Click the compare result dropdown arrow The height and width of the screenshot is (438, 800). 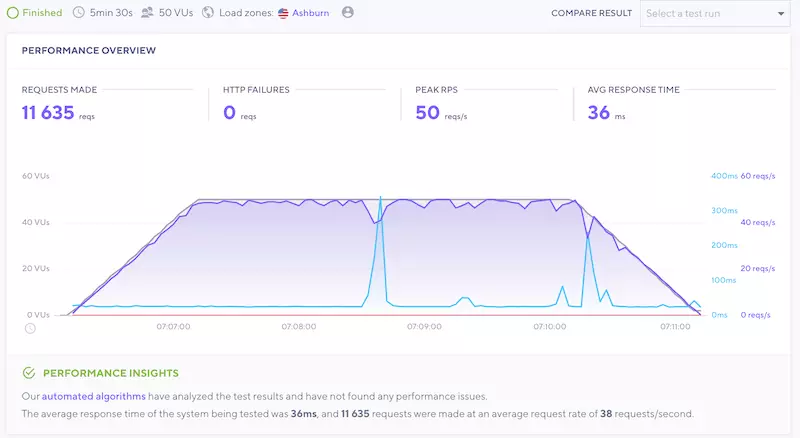point(781,14)
